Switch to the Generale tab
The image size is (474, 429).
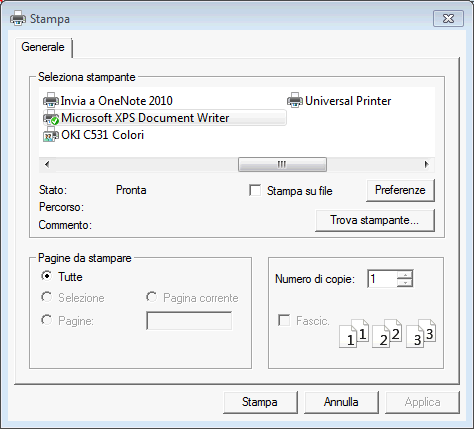tap(43, 47)
